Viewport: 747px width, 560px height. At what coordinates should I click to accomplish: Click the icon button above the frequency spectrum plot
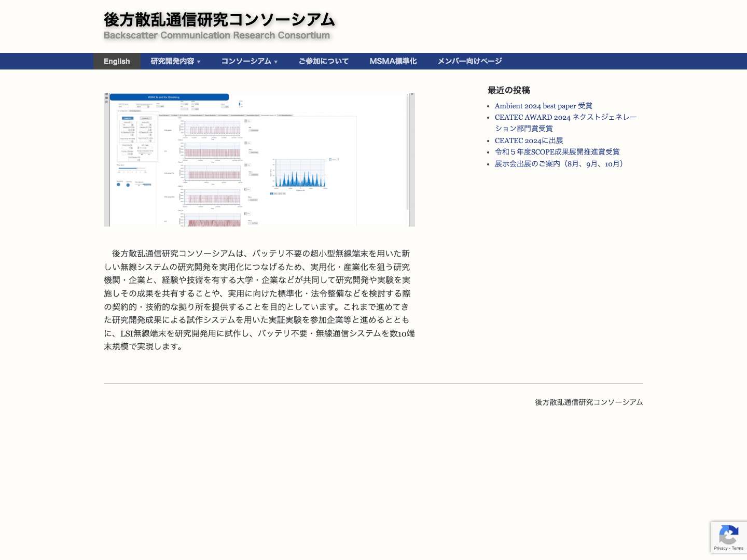(330, 159)
